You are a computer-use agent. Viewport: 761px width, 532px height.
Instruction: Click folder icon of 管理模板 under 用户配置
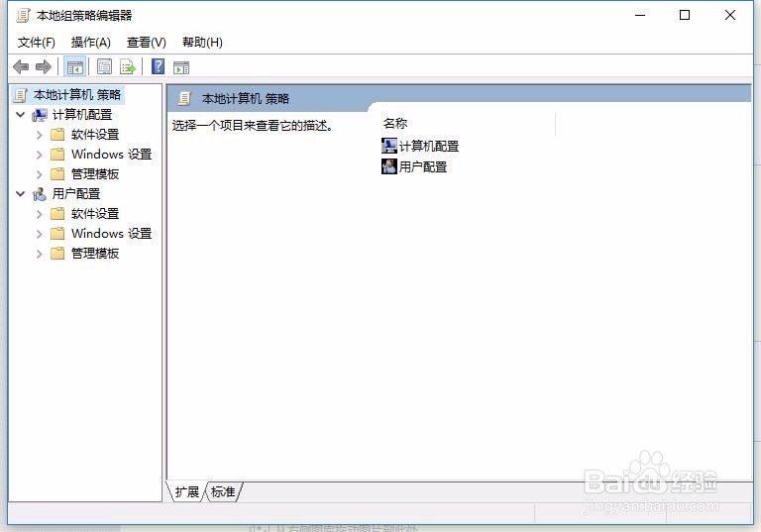(57, 254)
